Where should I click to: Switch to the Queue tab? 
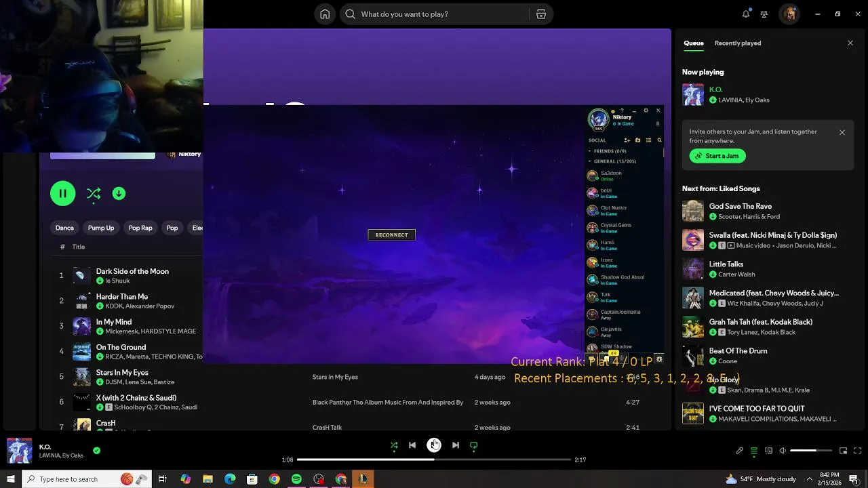(693, 43)
